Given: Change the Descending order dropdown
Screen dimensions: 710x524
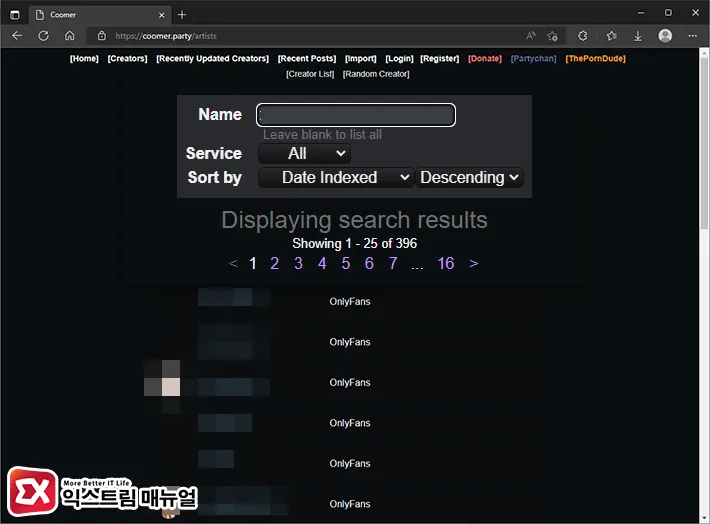Looking at the screenshot, I should (469, 177).
